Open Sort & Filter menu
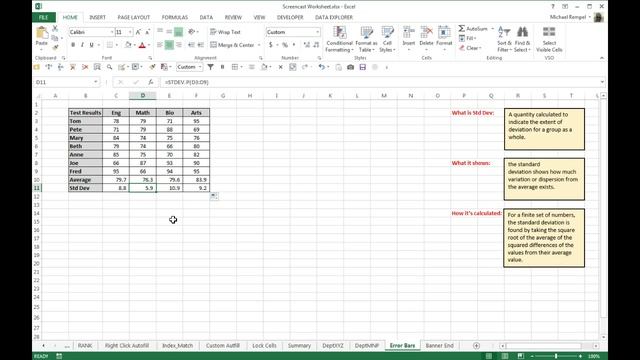Image resolution: width=640 pixels, height=360 pixels. 504,39
